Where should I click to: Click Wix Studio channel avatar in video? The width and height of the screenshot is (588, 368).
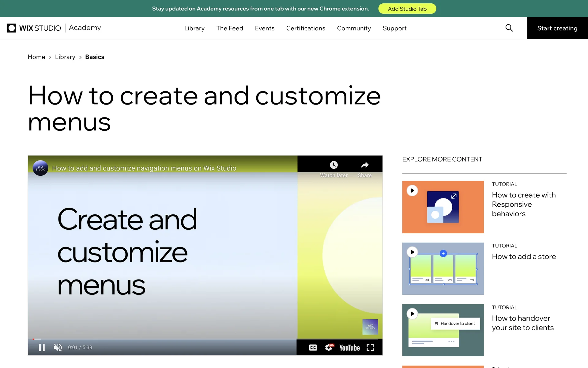point(40,168)
